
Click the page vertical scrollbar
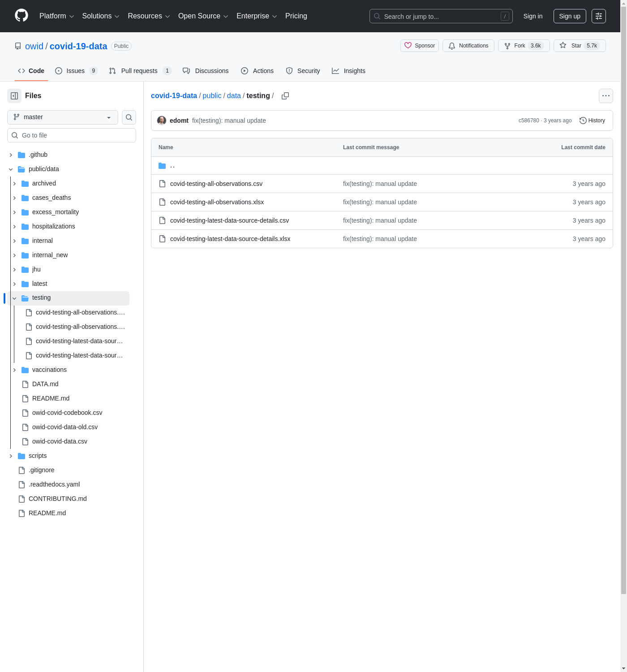(623, 314)
